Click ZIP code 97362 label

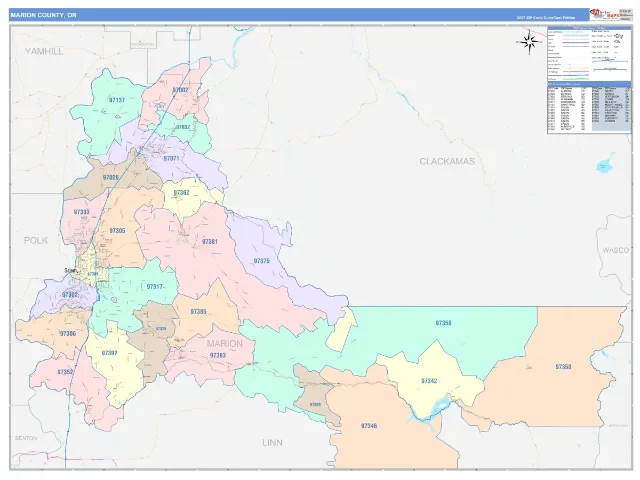point(181,193)
